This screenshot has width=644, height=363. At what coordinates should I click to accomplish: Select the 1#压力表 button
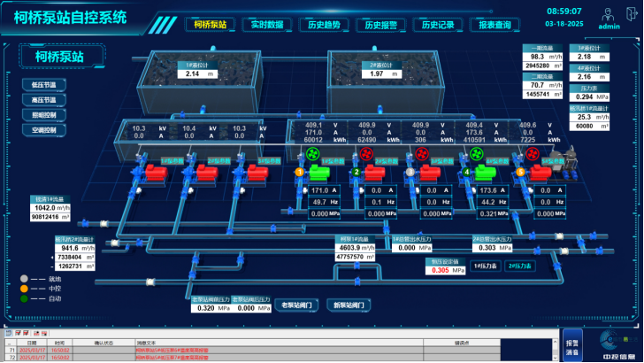pyautogui.click(x=484, y=266)
